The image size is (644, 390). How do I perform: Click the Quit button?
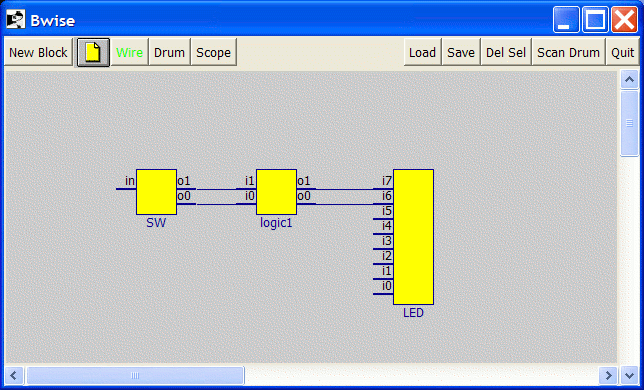coord(623,52)
